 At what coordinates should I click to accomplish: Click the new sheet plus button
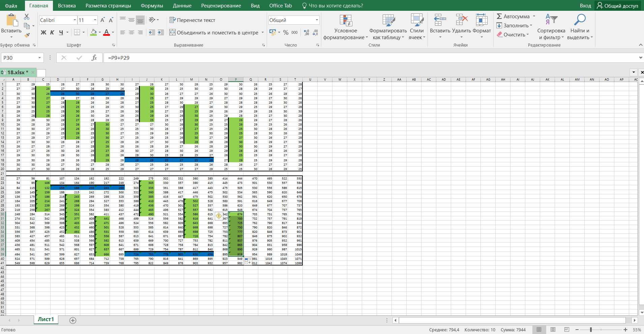[73, 321]
